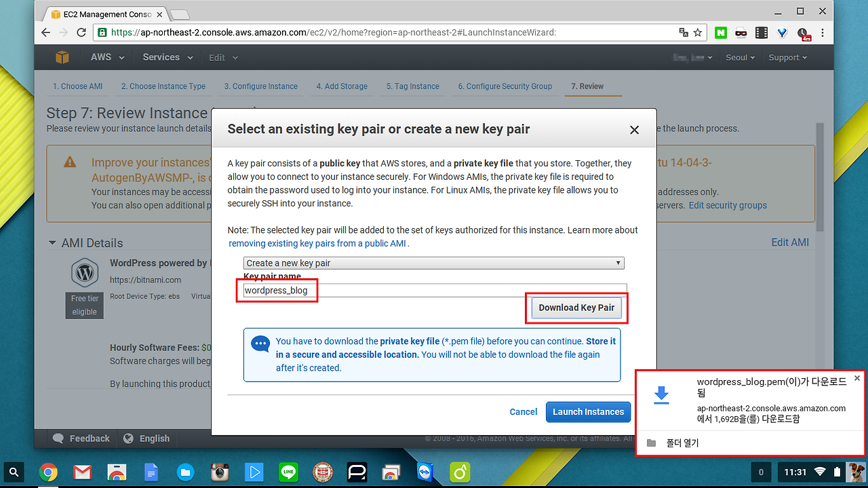
Task: Go to step 4. Add Storage
Action: point(342,86)
